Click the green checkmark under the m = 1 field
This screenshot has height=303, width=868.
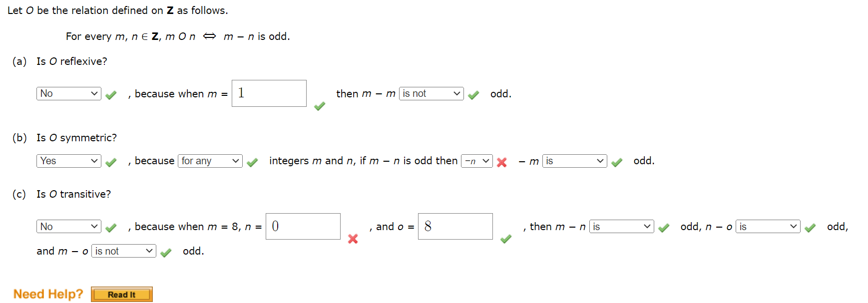tap(319, 106)
